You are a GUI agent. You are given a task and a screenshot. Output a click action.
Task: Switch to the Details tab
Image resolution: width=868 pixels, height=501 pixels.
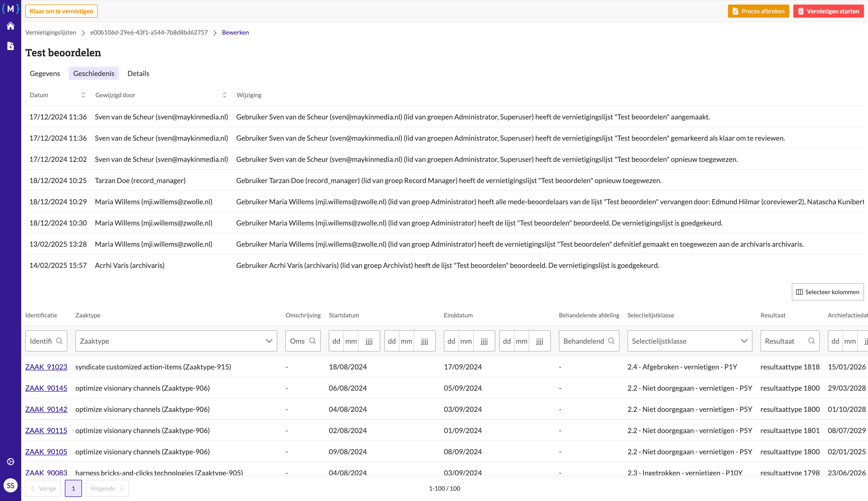pyautogui.click(x=138, y=73)
